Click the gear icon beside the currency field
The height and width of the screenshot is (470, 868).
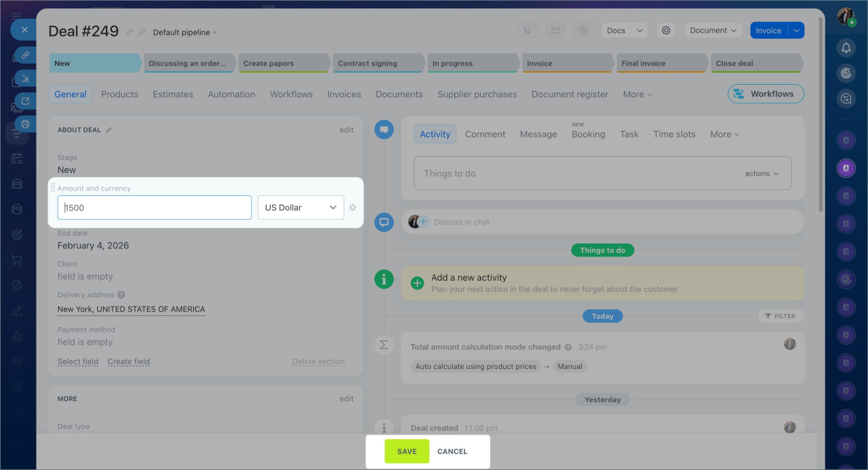point(353,208)
